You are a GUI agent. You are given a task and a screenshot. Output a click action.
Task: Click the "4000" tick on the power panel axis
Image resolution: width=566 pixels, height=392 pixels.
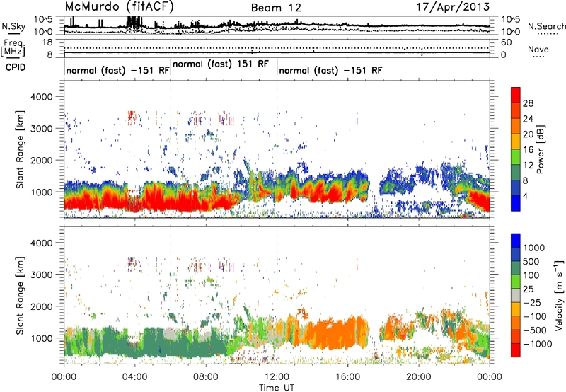(x=41, y=97)
